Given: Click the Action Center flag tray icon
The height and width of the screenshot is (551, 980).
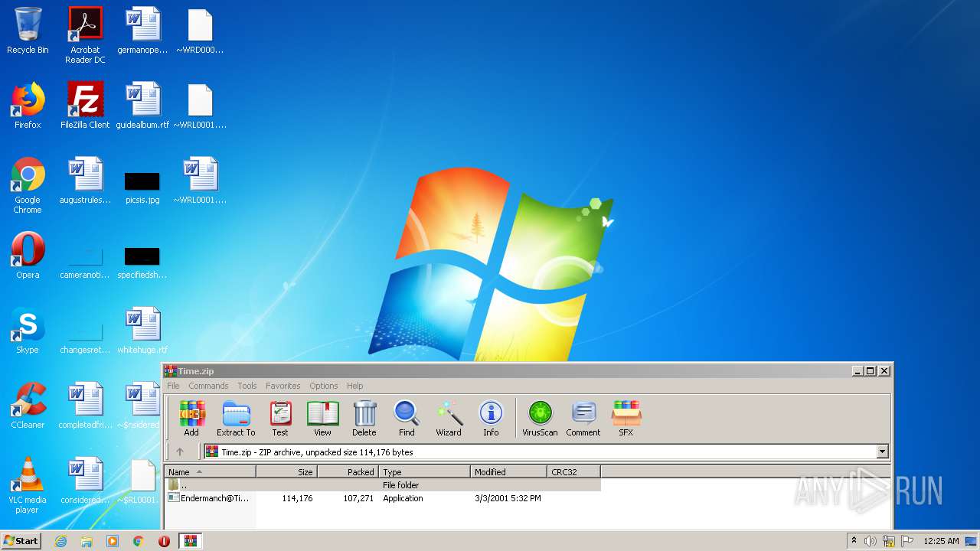Looking at the screenshot, I should pyautogui.click(x=906, y=541).
